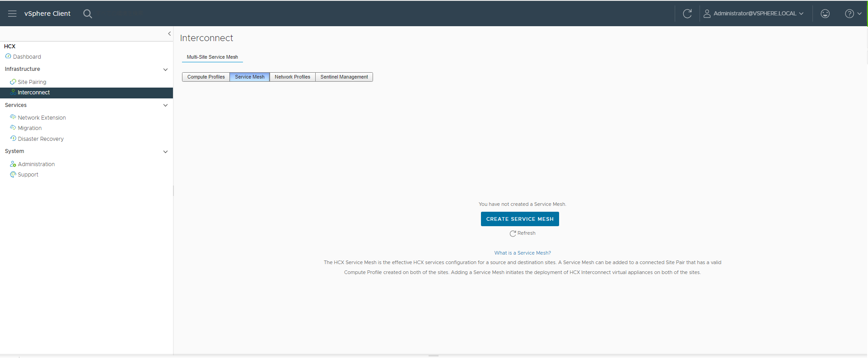Image resolution: width=868 pixels, height=358 pixels.
Task: Switch to Compute Profiles tab
Action: 206,77
